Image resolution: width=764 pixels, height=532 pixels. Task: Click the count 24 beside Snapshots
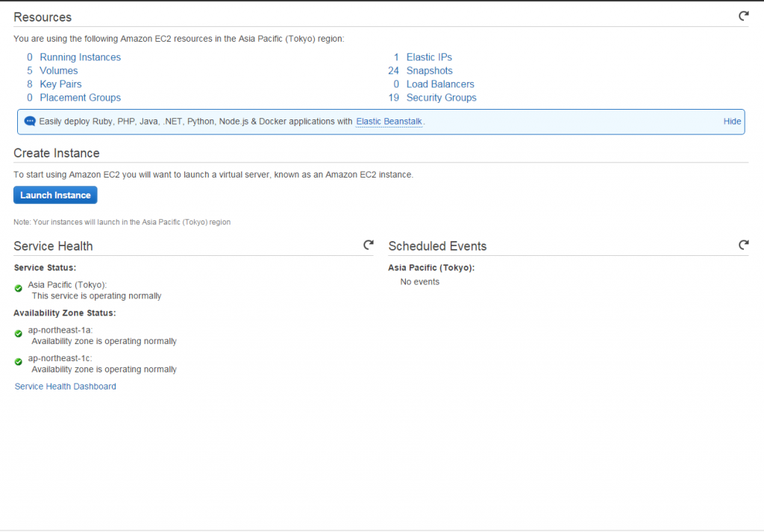(393, 71)
